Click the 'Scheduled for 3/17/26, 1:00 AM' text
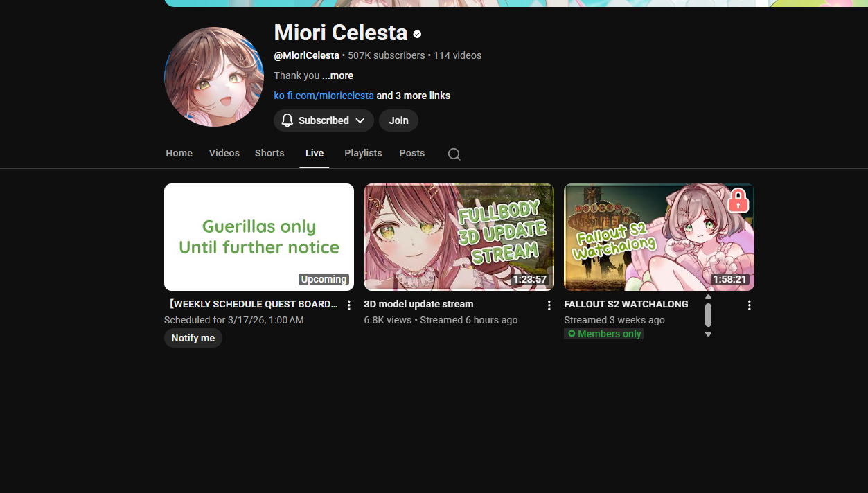The image size is (868, 493). click(x=234, y=320)
